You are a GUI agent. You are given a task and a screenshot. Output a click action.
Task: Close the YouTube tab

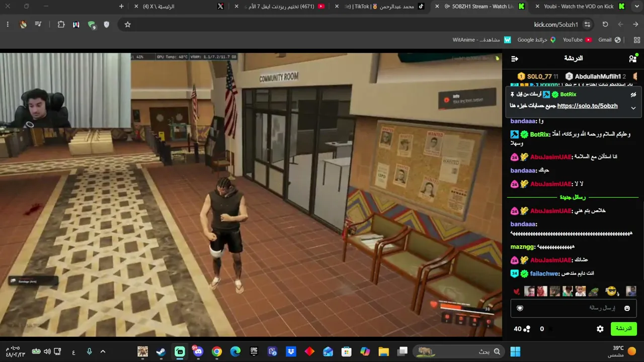(x=236, y=7)
